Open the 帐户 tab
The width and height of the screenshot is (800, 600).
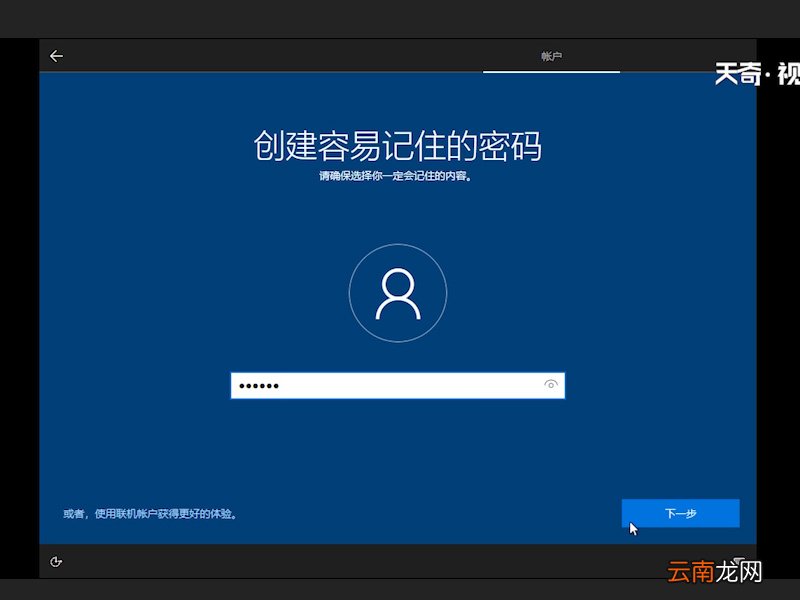tap(551, 56)
